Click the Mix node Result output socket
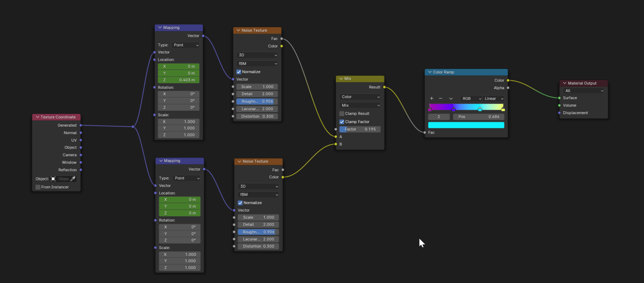644x283 pixels. point(384,87)
